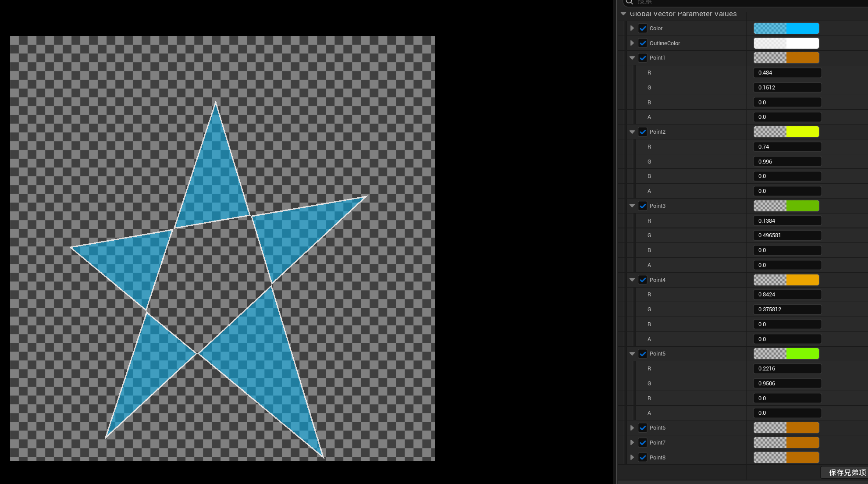Open the blue Color swatch picker
Image resolution: width=868 pixels, height=484 pixels.
[786, 28]
